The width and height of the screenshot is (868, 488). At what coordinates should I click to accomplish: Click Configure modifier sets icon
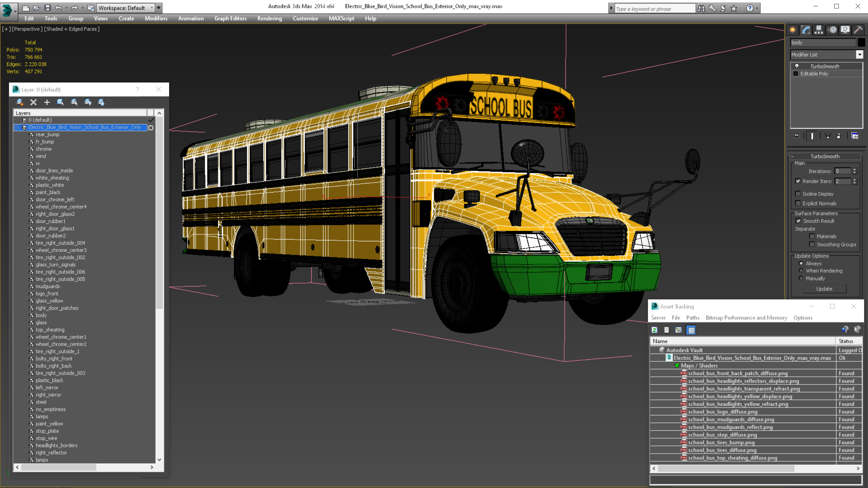coord(855,136)
